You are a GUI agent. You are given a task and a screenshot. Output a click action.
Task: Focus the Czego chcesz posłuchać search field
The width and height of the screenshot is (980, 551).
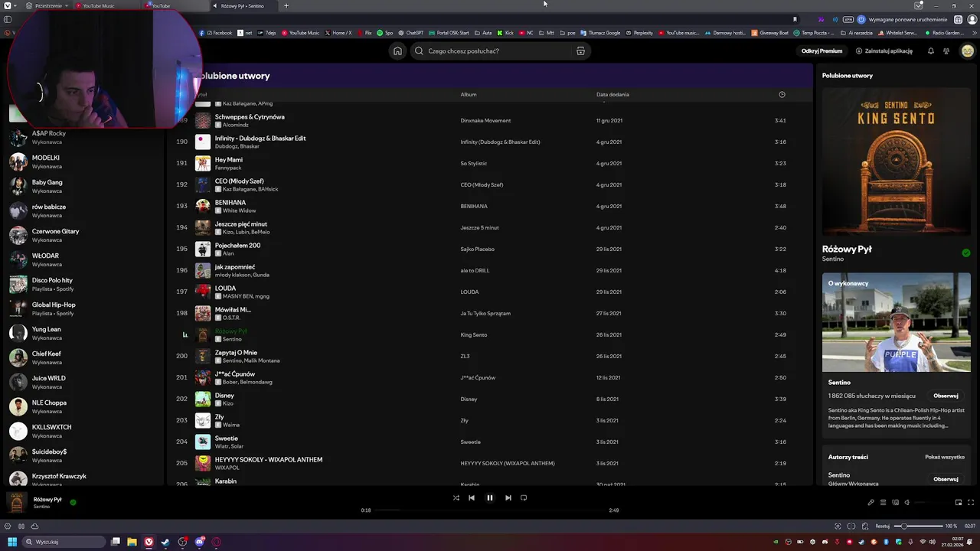point(500,51)
